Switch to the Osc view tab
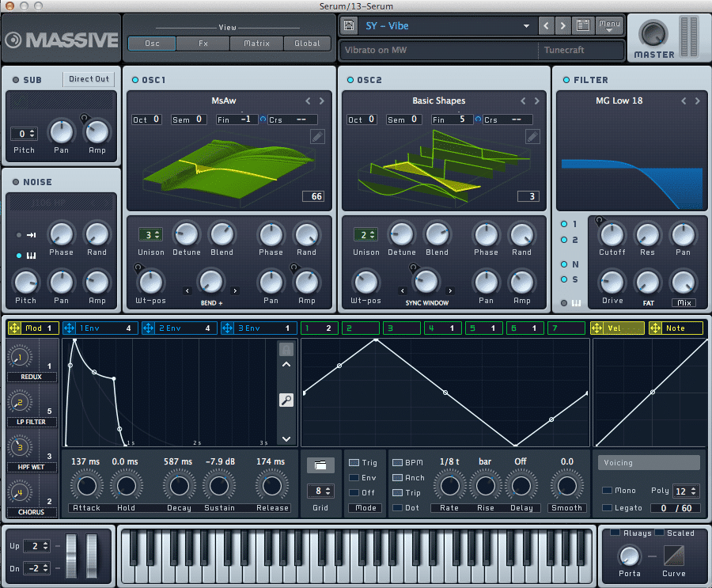 point(152,44)
